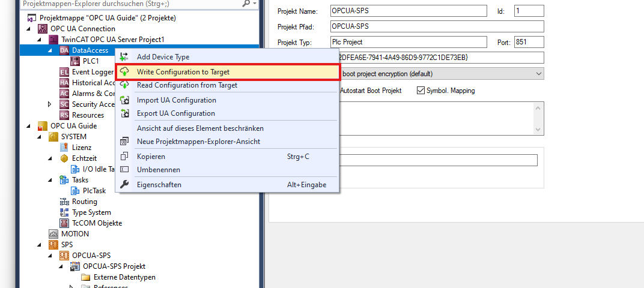
Task: Click the Echtzeit realtime icon
Action: pos(64,158)
